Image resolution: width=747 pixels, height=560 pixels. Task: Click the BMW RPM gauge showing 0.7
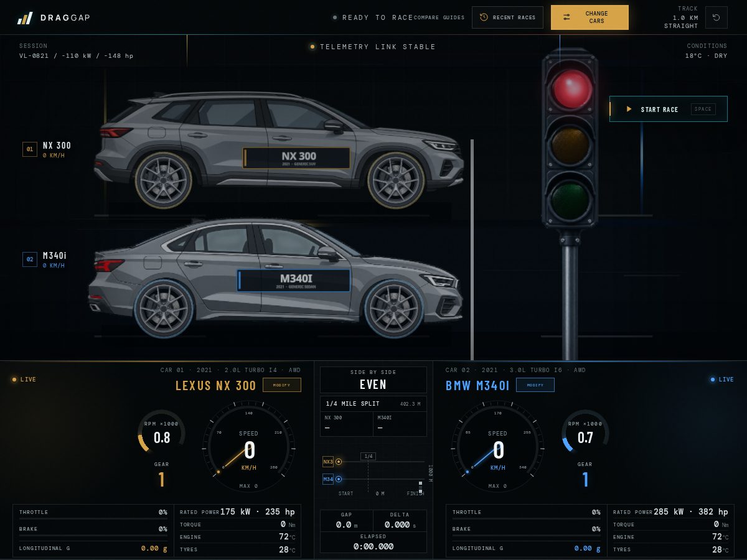coord(585,433)
